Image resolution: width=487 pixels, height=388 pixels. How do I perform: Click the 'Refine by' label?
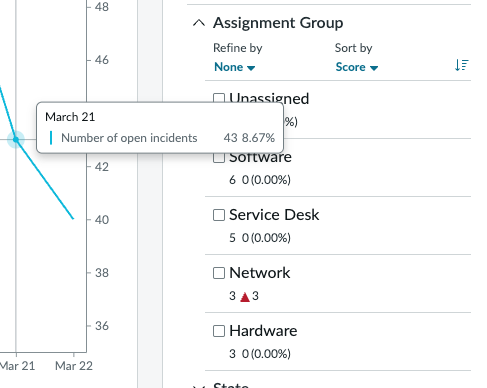[238, 48]
